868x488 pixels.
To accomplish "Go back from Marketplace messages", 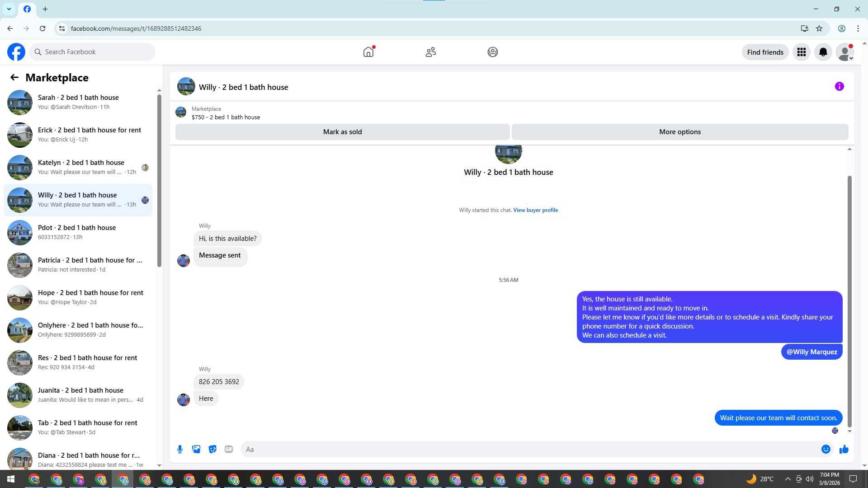I will coord(14,77).
